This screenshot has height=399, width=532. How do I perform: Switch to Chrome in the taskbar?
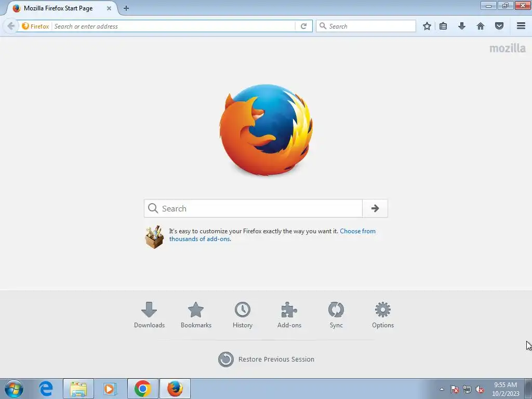(142, 389)
